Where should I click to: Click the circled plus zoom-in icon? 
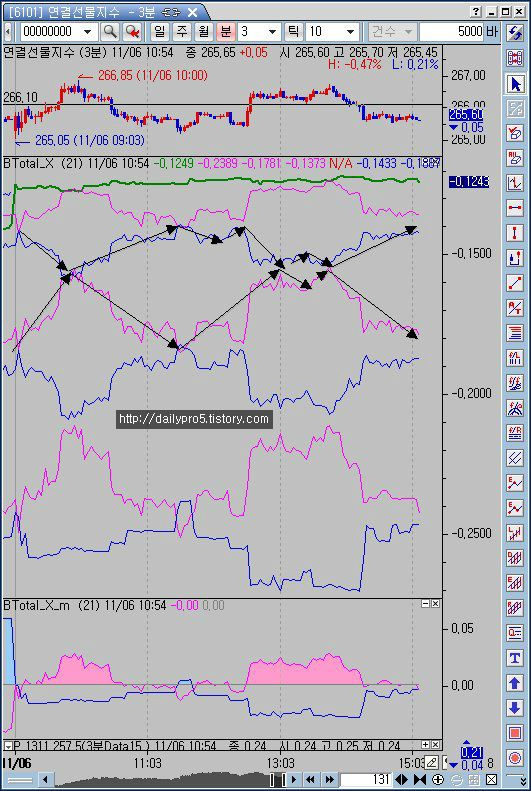pyautogui.click(x=438, y=779)
